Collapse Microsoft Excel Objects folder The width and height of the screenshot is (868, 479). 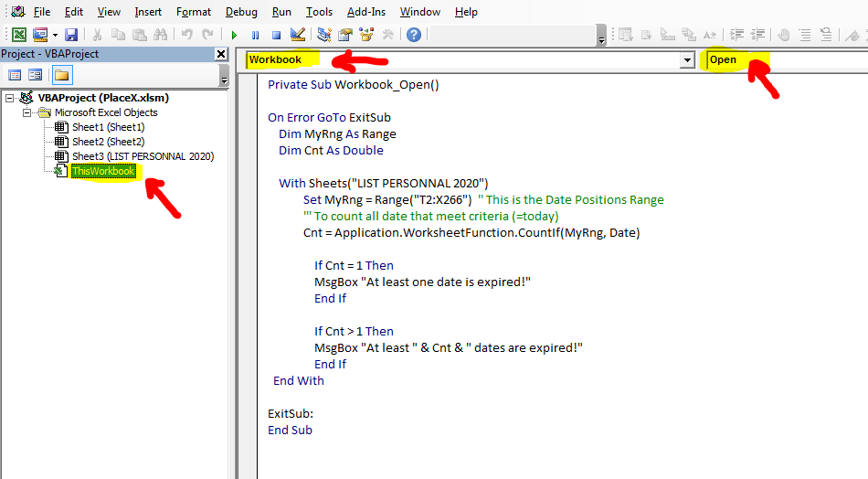(x=26, y=112)
